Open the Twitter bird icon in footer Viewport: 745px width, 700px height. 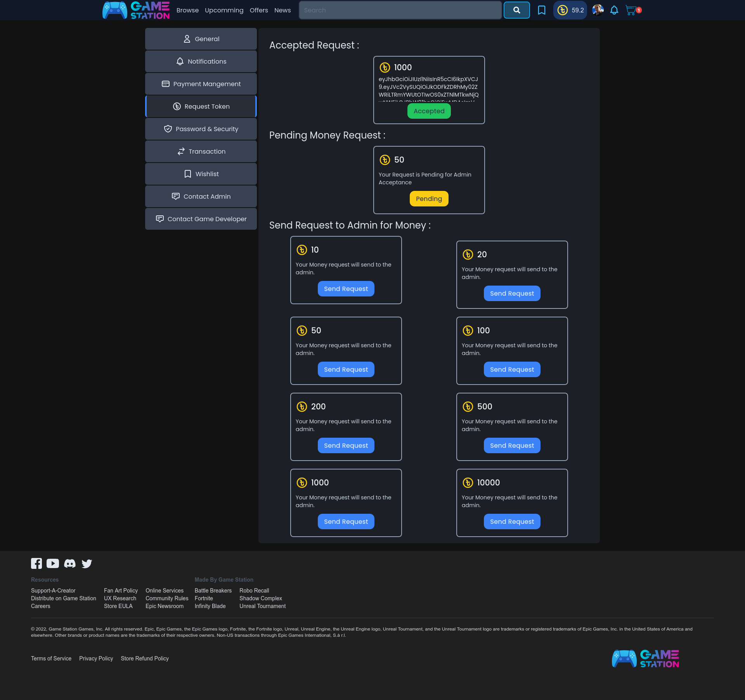pyautogui.click(x=87, y=563)
